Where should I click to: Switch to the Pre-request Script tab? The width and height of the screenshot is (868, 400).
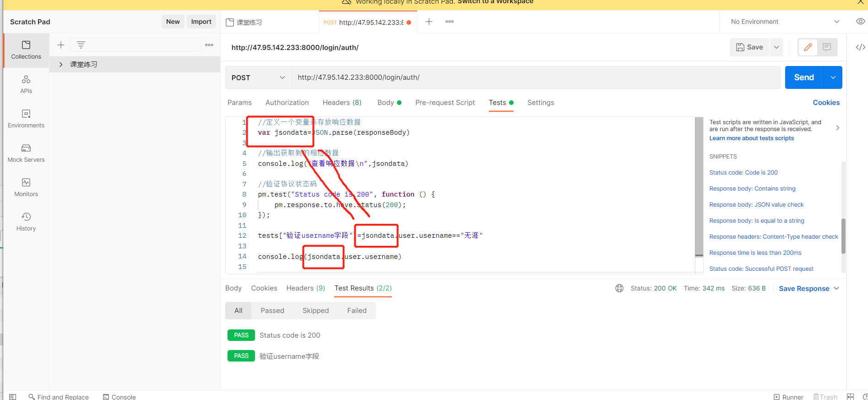(x=445, y=103)
